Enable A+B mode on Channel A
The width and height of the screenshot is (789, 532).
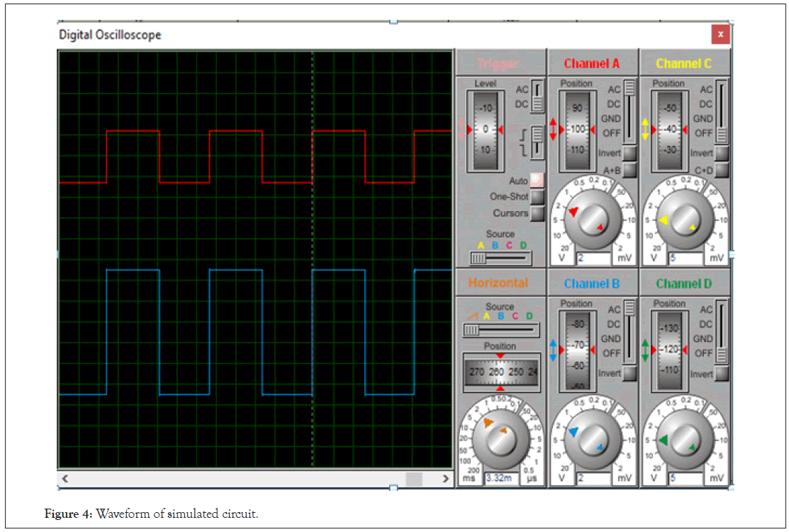(629, 171)
